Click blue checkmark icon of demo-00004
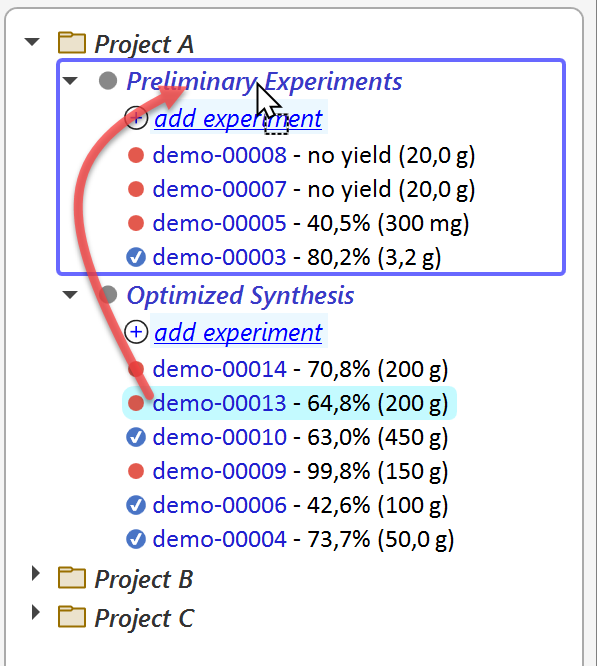597x666 pixels. pos(136,539)
